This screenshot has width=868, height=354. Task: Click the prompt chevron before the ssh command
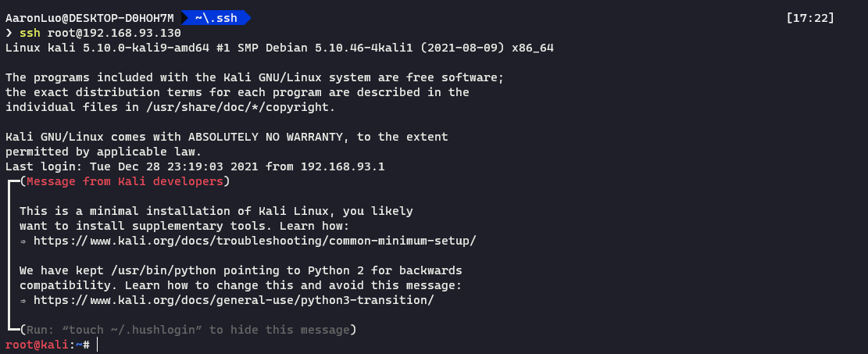click(9, 34)
